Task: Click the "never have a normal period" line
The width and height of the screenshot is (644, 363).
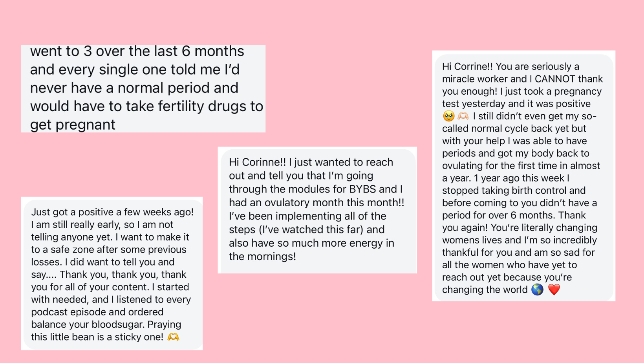Action: coord(134,88)
